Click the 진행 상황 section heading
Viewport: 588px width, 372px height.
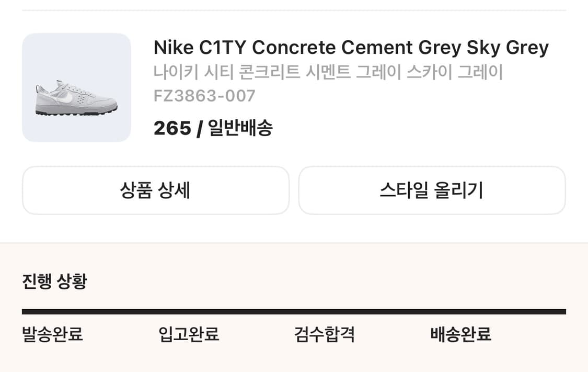point(54,281)
